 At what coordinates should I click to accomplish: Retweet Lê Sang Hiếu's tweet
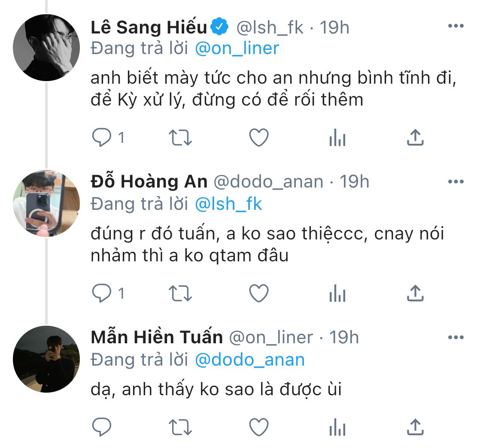click(180, 138)
